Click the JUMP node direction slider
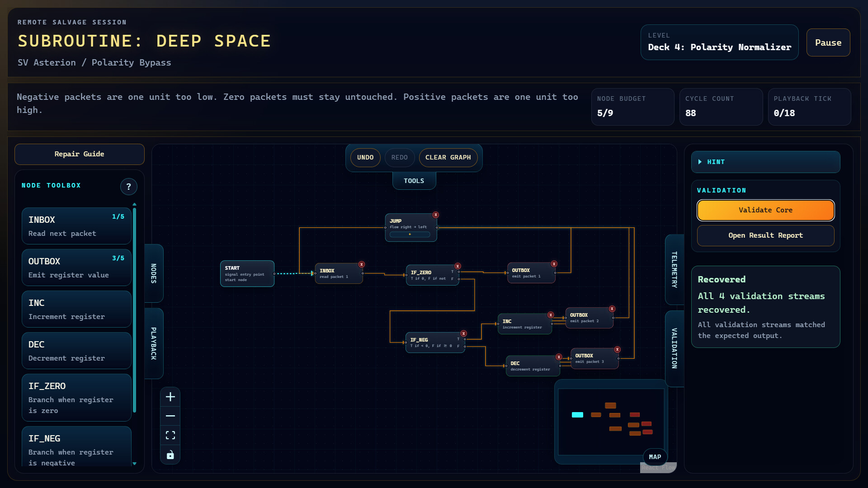 click(410, 235)
